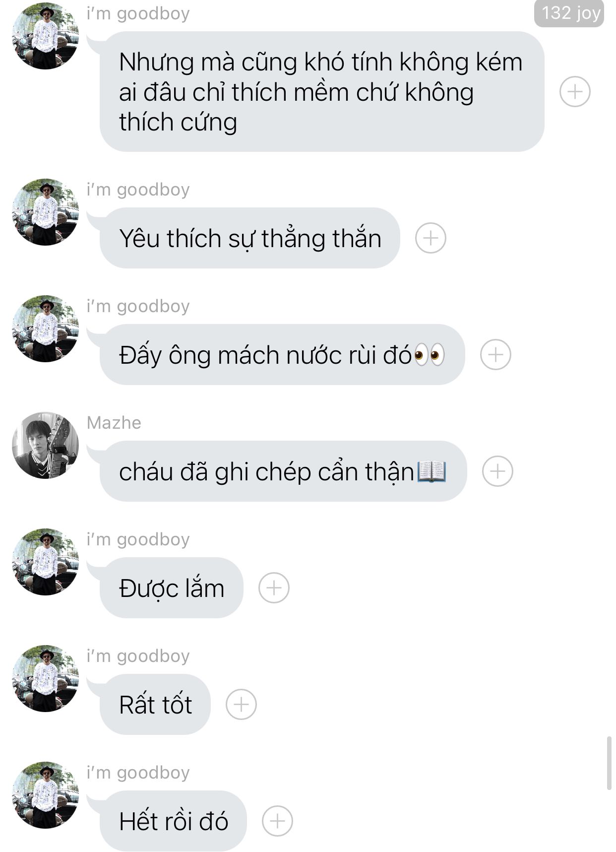Tap plus icon next to "Rất tốt"
Viewport: 616px width, 852px height.
click(241, 705)
